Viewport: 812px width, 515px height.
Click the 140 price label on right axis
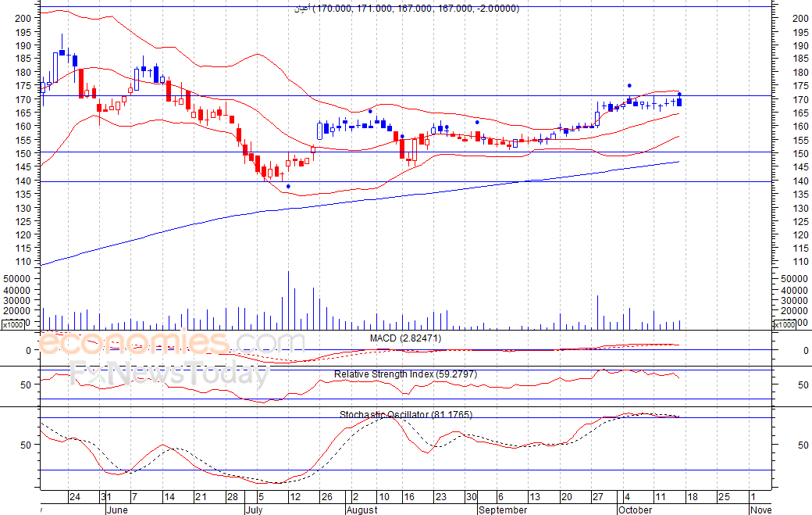coord(800,181)
